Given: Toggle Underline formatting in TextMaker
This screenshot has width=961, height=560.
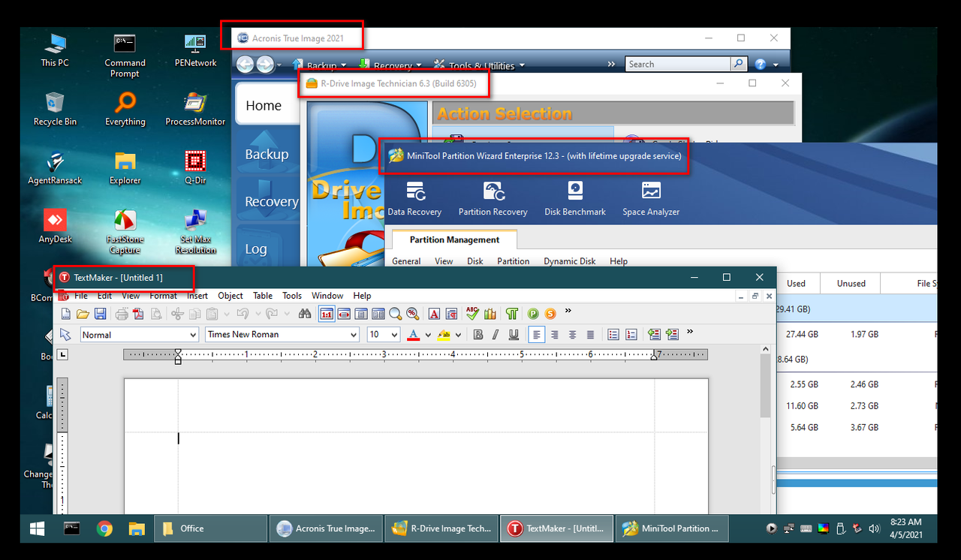Looking at the screenshot, I should coord(514,335).
